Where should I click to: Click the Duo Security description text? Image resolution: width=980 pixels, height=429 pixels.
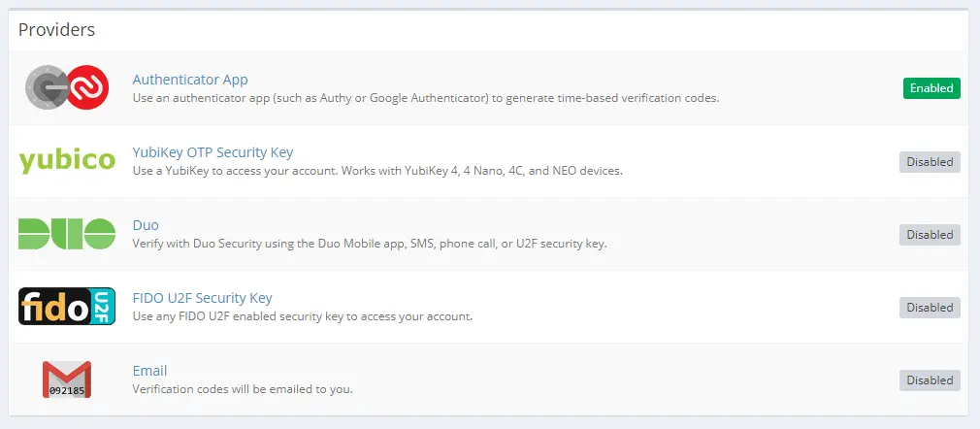click(369, 244)
